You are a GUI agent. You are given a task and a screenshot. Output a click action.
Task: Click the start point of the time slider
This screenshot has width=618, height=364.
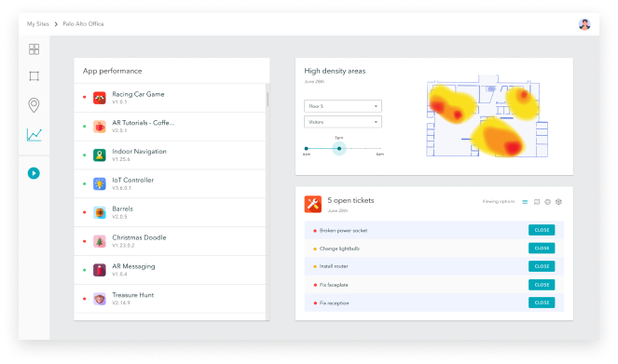tap(307, 149)
